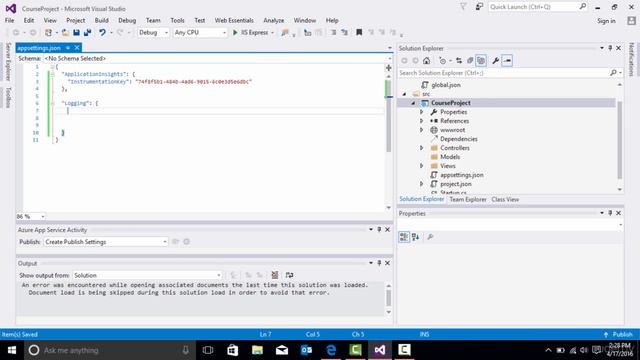Open the Debug menu
Viewport: 640px width, 360px height.
click(127, 20)
